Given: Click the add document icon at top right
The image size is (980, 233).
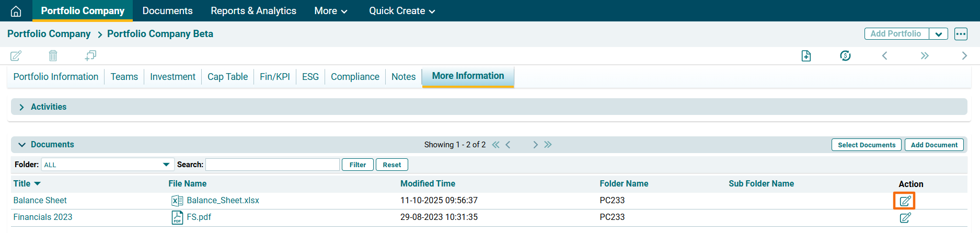Looking at the screenshot, I should pyautogui.click(x=806, y=56).
